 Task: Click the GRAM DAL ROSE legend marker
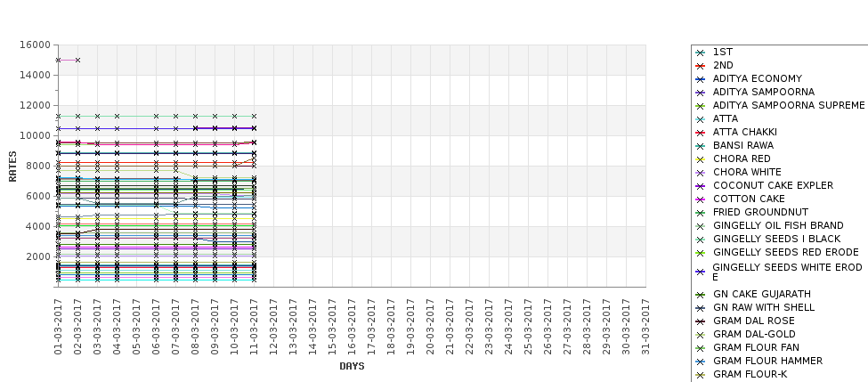(x=701, y=321)
